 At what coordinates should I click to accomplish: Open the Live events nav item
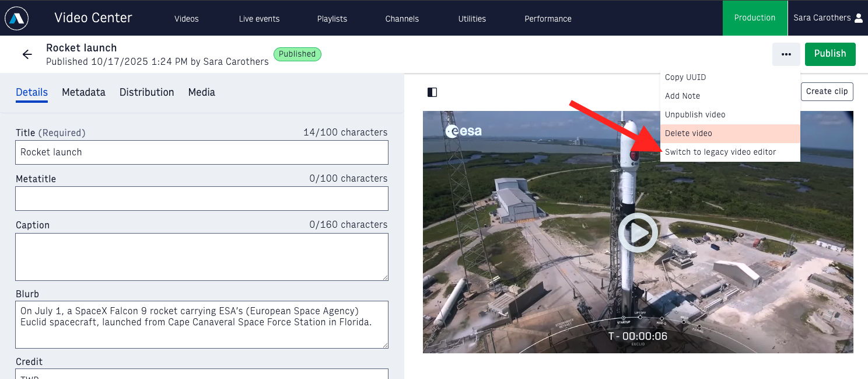tap(259, 19)
